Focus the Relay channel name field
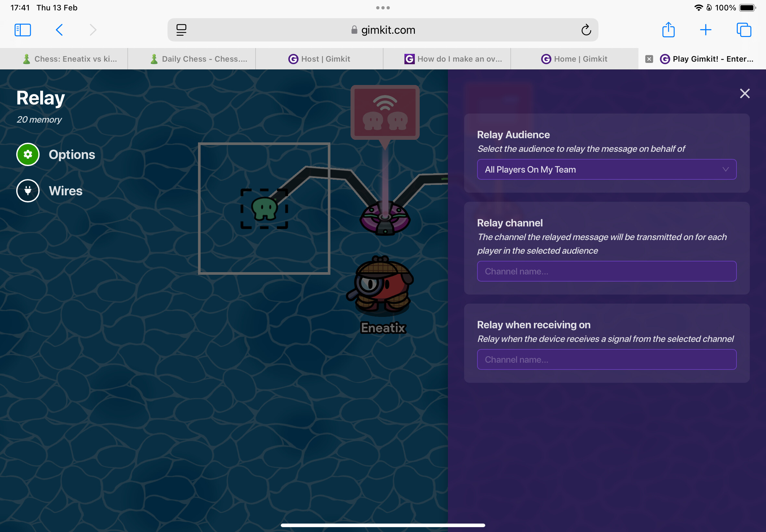766x532 pixels. [606, 271]
